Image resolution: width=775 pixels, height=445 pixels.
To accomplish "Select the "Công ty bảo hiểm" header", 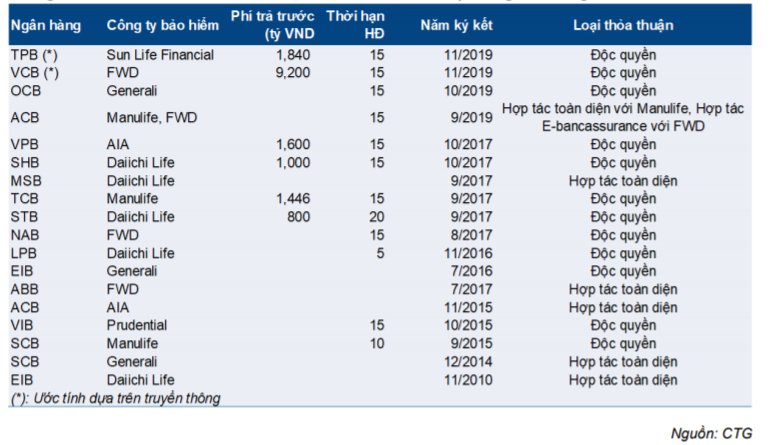I will (x=153, y=24).
